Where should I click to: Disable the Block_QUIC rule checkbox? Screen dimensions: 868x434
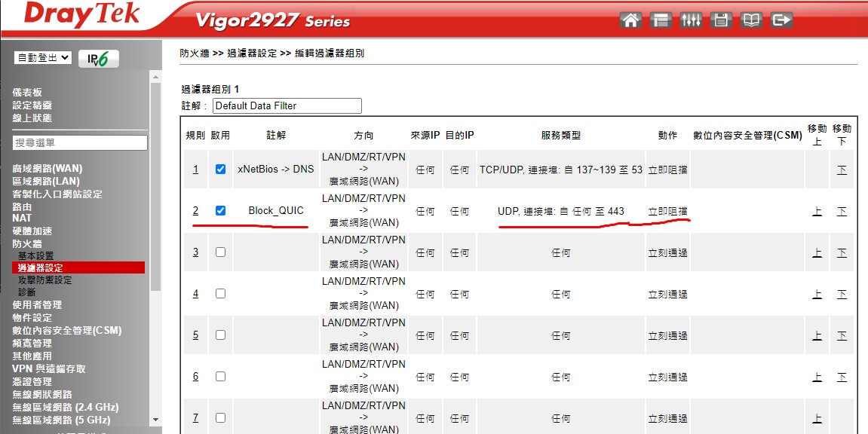coord(220,211)
